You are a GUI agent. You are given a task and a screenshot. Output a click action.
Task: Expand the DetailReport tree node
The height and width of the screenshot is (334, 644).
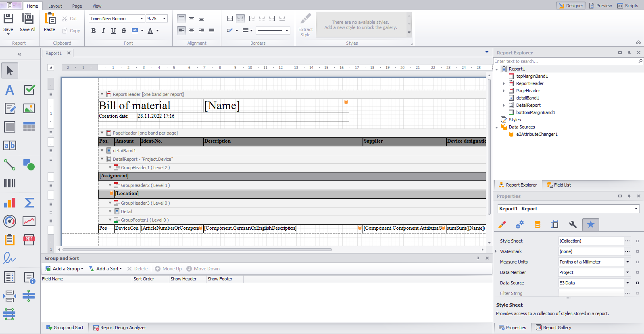point(504,105)
